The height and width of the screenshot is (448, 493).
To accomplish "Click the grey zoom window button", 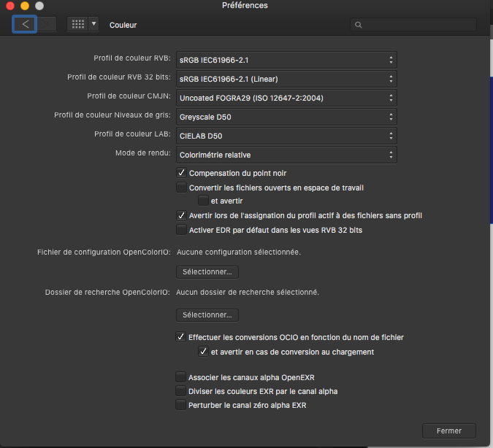I will click(x=39, y=6).
